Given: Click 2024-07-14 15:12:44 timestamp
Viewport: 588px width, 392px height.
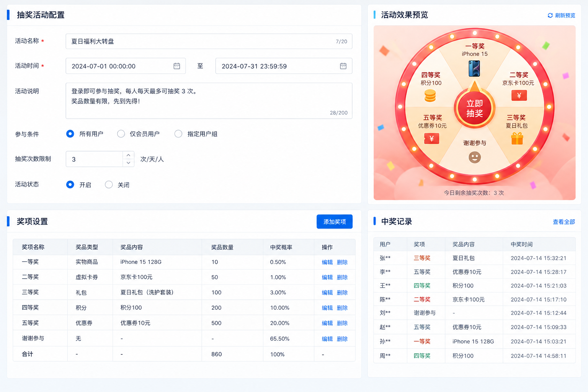Looking at the screenshot, I should point(538,313).
